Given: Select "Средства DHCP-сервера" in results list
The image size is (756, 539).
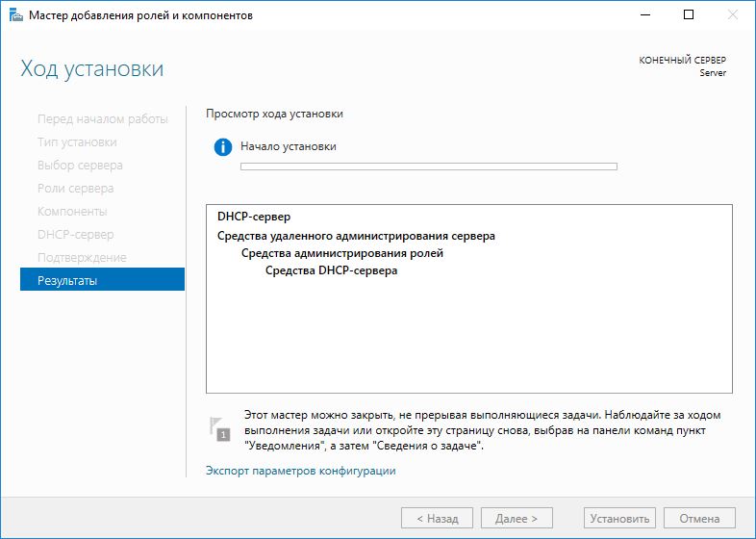Looking at the screenshot, I should click(x=331, y=270).
